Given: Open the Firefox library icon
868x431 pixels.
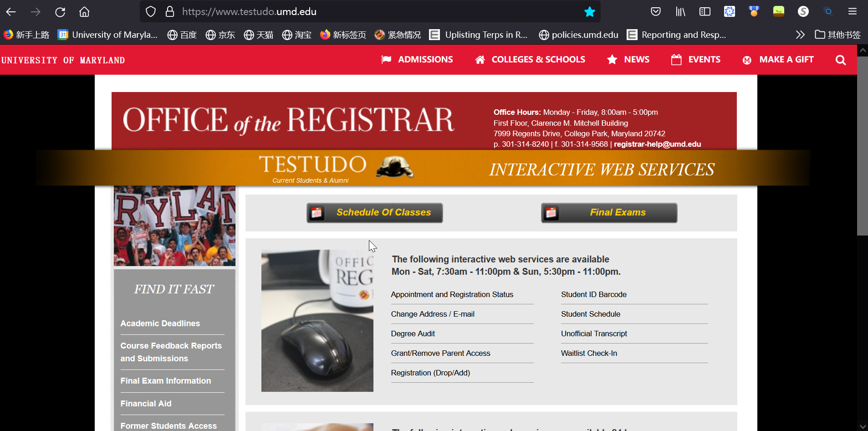Looking at the screenshot, I should 680,12.
